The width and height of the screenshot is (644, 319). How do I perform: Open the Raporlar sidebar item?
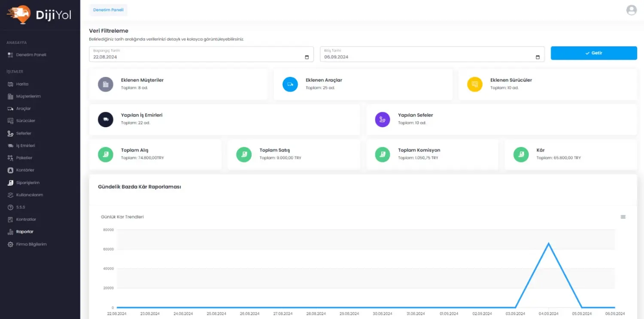pyautogui.click(x=24, y=232)
